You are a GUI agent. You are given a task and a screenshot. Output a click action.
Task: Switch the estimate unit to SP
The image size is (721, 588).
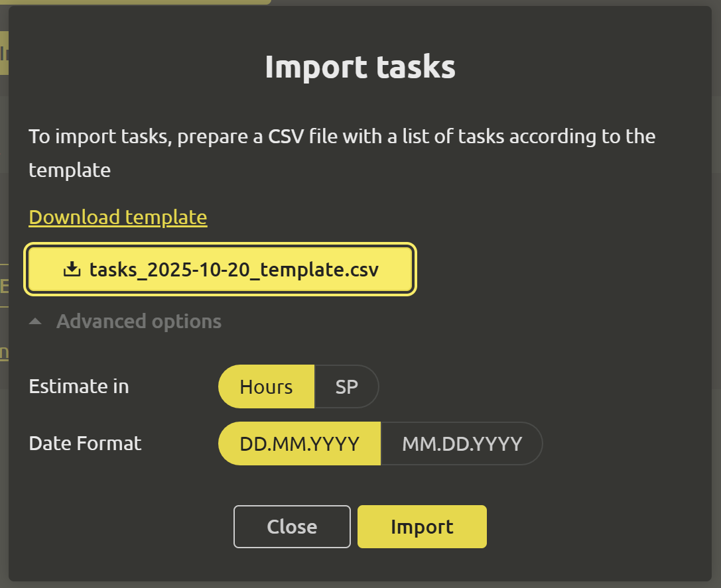346,386
